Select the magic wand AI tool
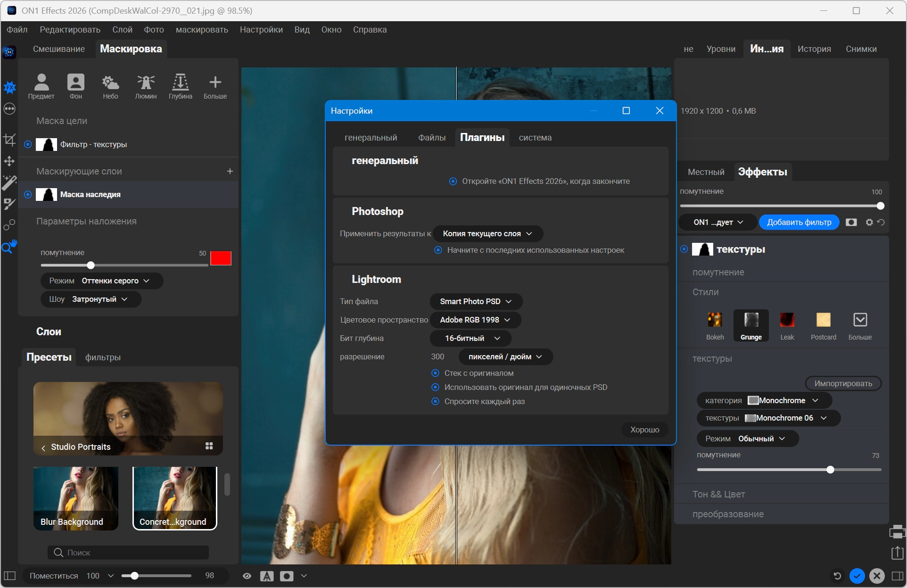The width and height of the screenshot is (907, 588). coord(9,182)
